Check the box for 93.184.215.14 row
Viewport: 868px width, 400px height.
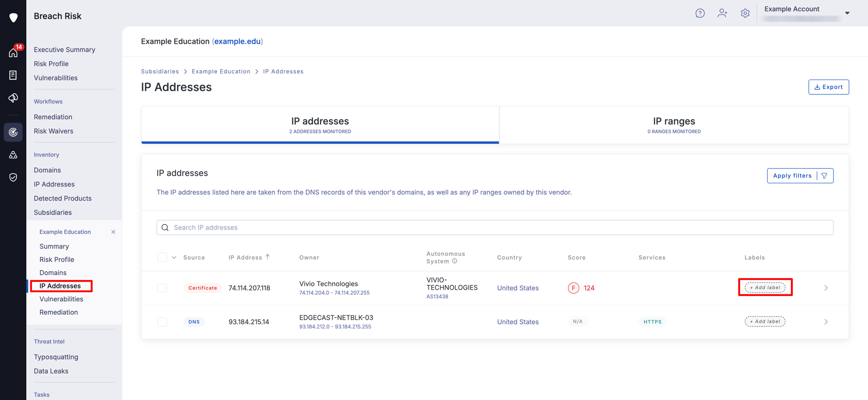(162, 322)
